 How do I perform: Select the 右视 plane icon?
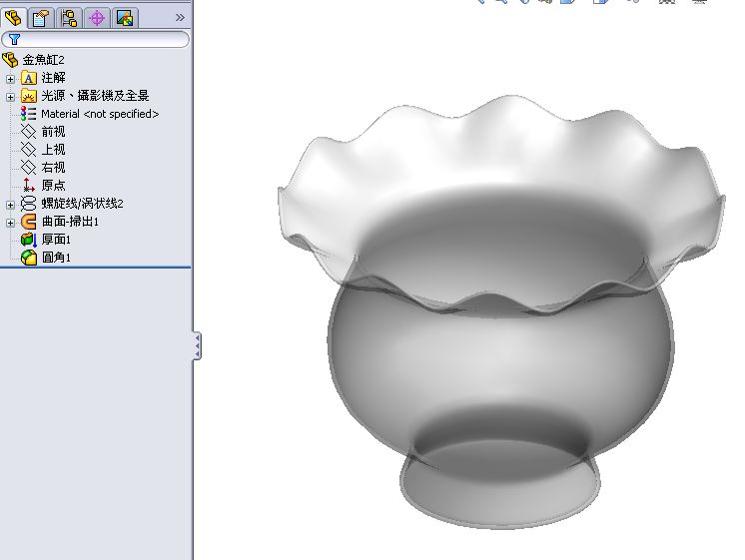click(x=29, y=168)
